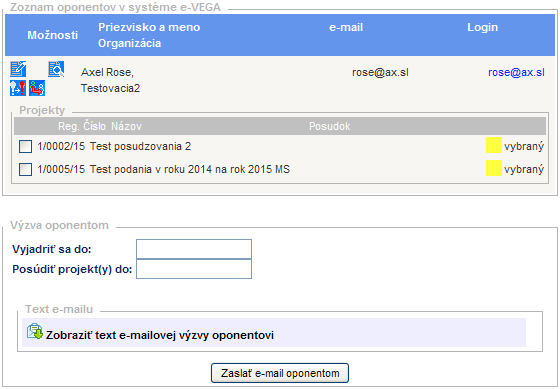Select the Posudok column header
The image size is (560, 389).
[x=329, y=126]
